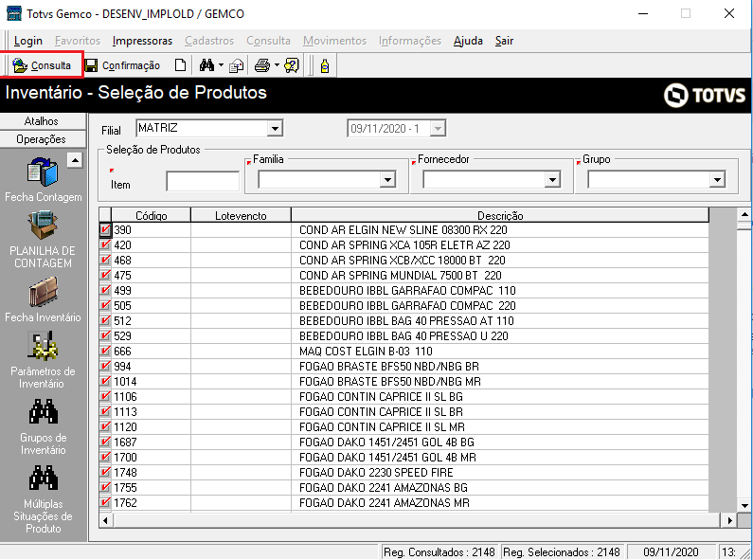Open the Ajuda menu

(x=468, y=41)
